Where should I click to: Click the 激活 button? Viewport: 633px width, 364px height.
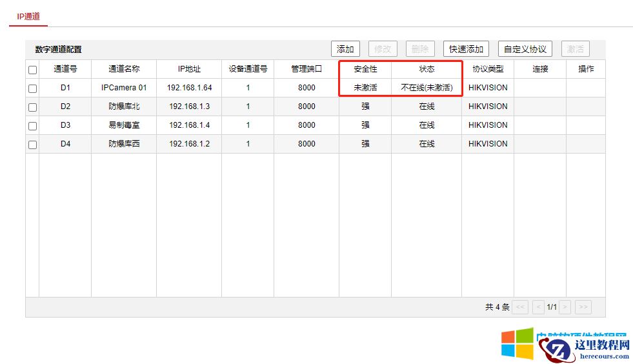click(576, 49)
